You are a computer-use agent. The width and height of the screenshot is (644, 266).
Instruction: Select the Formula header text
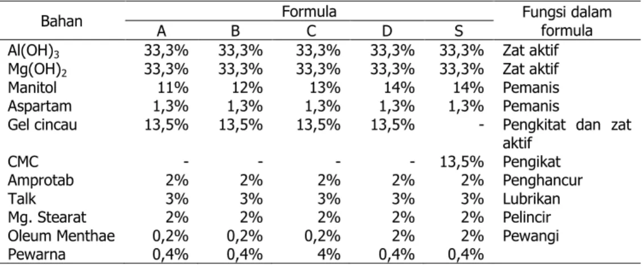click(x=309, y=11)
